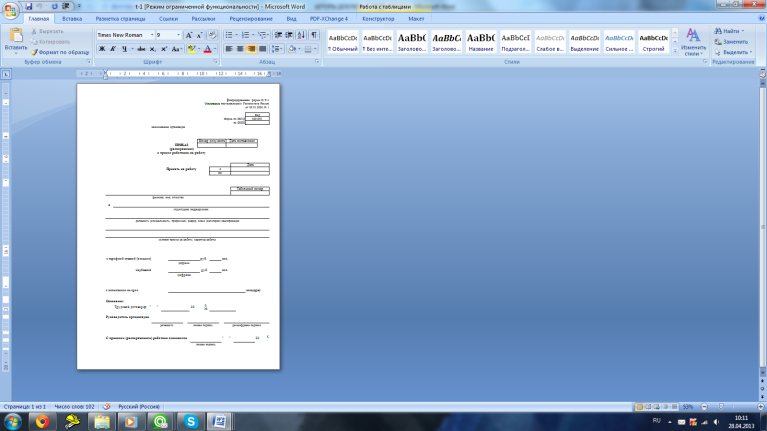Click the highlighted align right button
This screenshot has height=431, width=767.
coord(251,49)
